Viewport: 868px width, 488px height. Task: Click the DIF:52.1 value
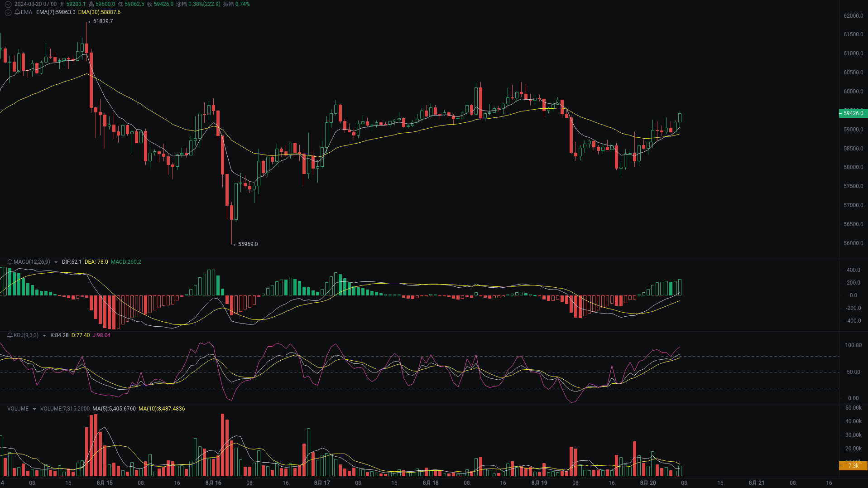click(x=72, y=262)
